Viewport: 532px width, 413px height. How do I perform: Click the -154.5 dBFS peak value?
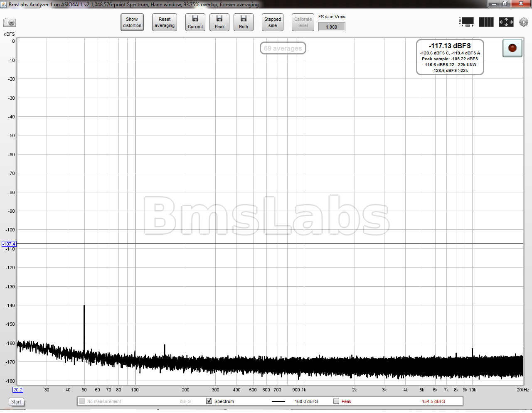433,401
